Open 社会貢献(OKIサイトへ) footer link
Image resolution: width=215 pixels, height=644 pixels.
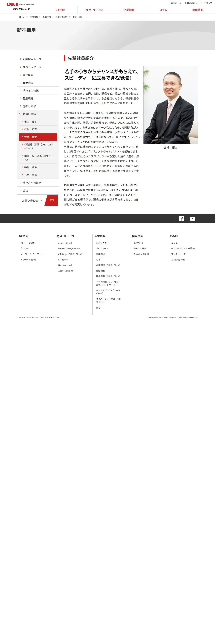point(108,276)
